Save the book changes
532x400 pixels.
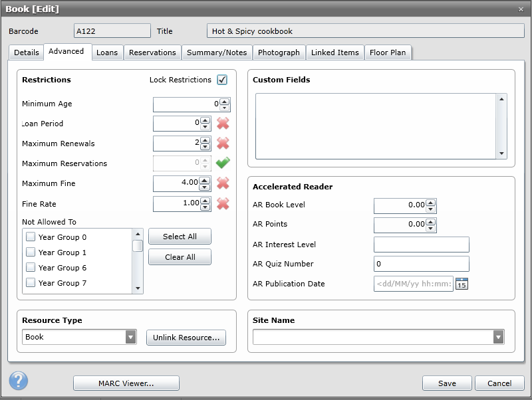coord(447,383)
